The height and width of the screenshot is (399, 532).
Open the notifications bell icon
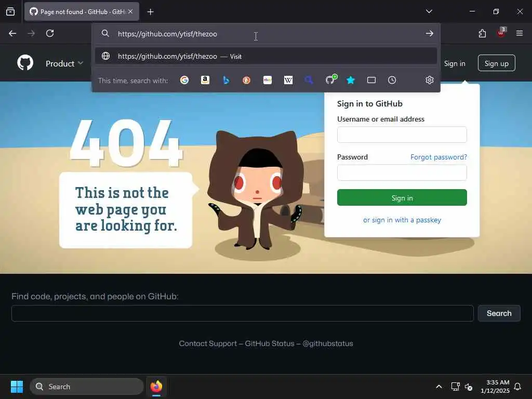click(x=517, y=387)
